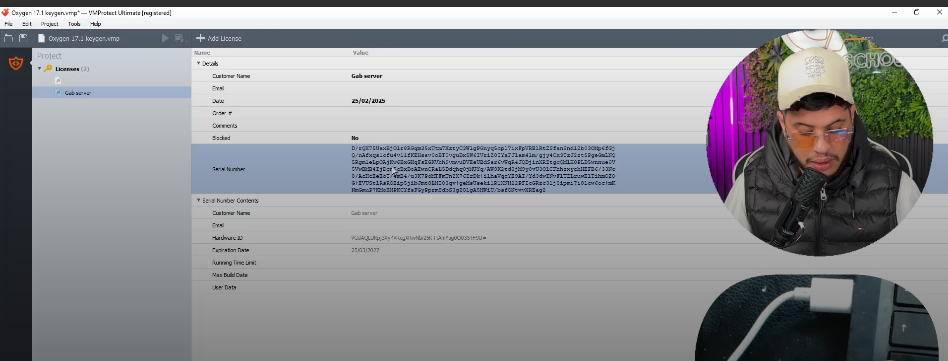Click the serial number text block
This screenshot has width=948, height=361.
[x=483, y=169]
